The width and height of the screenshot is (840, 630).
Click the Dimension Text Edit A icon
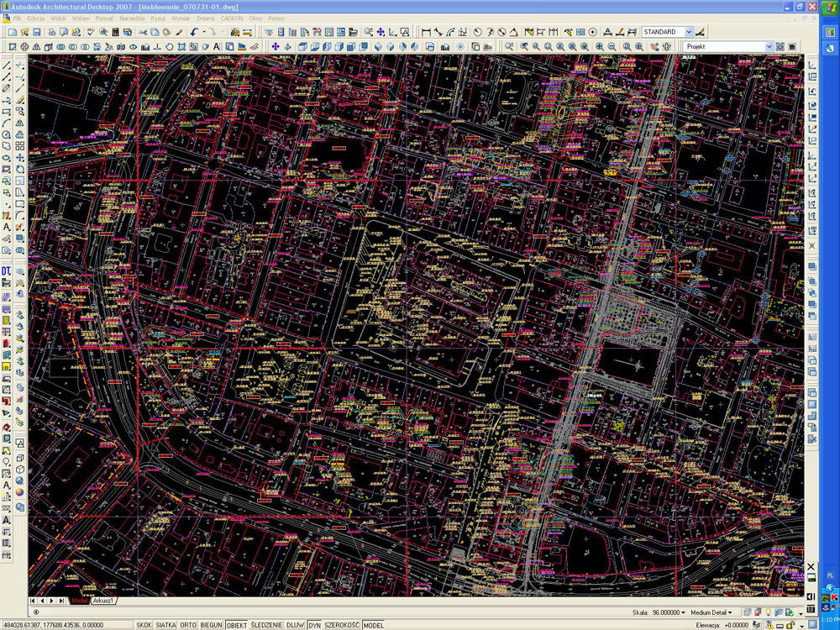pyautogui.click(x=607, y=32)
